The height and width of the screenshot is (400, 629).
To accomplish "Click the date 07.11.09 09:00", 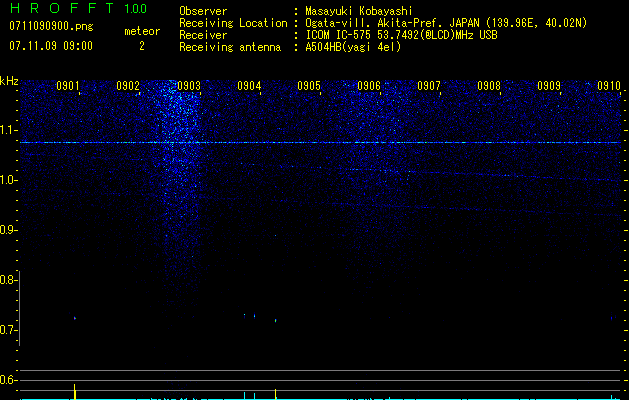I will [x=51, y=46].
